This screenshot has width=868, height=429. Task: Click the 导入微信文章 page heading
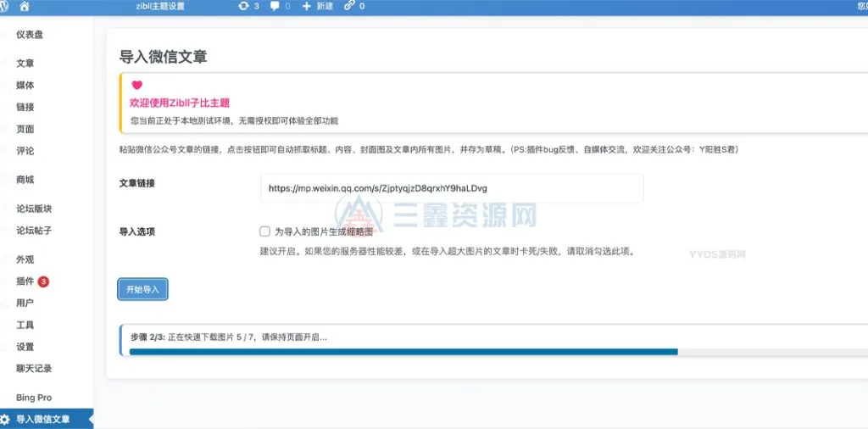pyautogui.click(x=164, y=57)
